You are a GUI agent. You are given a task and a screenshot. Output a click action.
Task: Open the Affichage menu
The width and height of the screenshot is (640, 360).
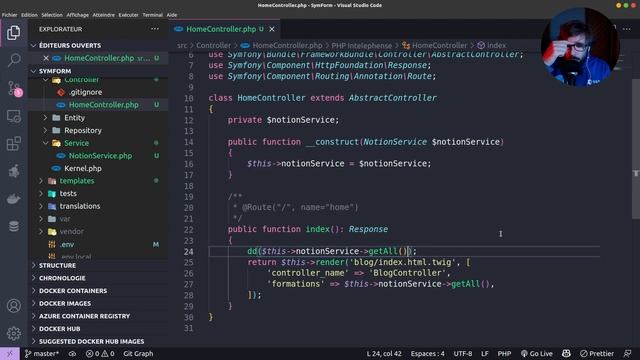(78, 15)
